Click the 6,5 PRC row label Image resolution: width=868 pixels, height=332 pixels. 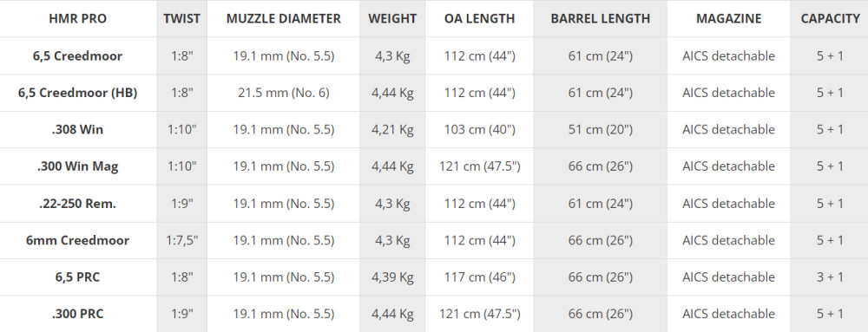(77, 277)
